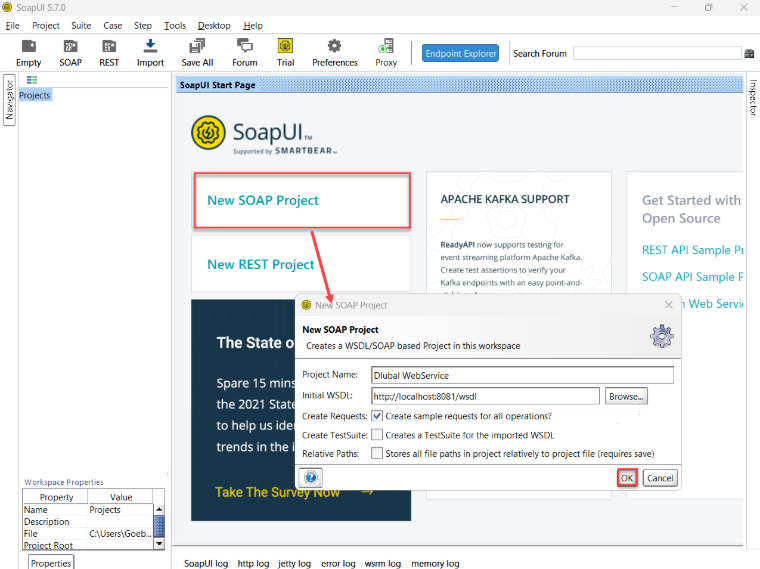Select the Projects tree node
760x569 pixels.
click(35, 95)
